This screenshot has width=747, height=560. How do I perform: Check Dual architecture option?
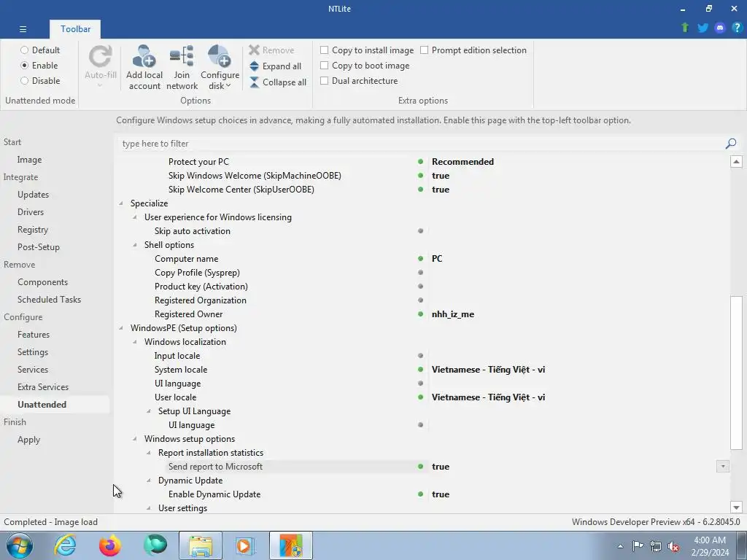click(x=325, y=81)
